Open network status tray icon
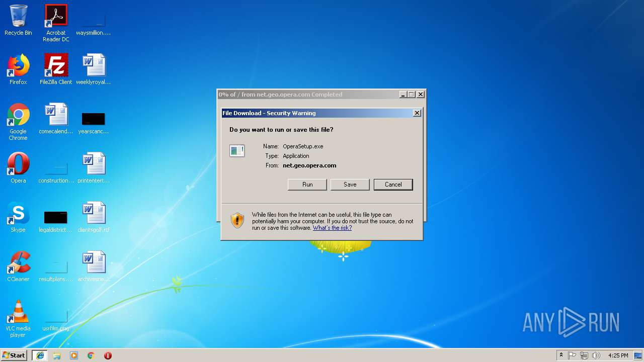The height and width of the screenshot is (362, 644). point(584,355)
